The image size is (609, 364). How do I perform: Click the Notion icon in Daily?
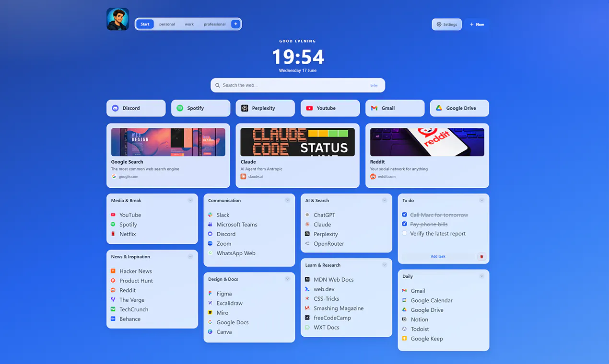pos(404,319)
